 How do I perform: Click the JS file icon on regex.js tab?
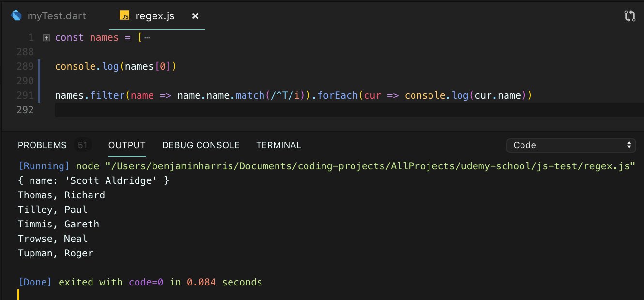coord(124,16)
